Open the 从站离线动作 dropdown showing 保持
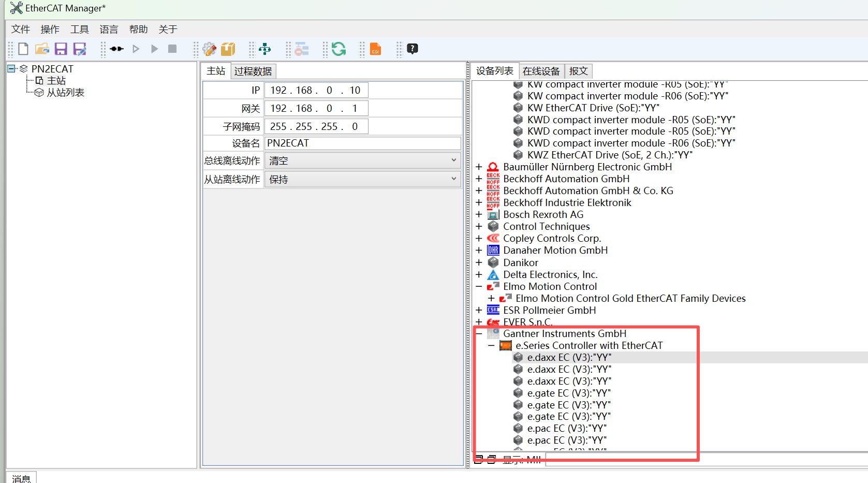 point(362,179)
